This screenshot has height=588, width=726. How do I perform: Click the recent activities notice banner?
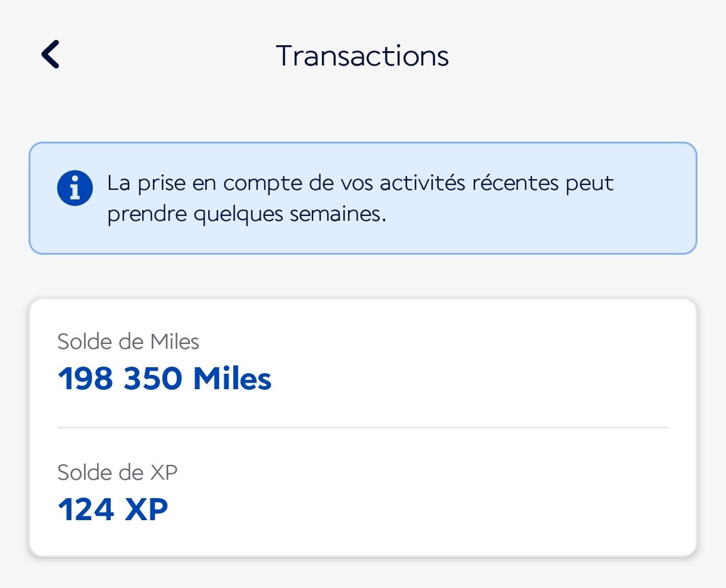click(x=363, y=198)
